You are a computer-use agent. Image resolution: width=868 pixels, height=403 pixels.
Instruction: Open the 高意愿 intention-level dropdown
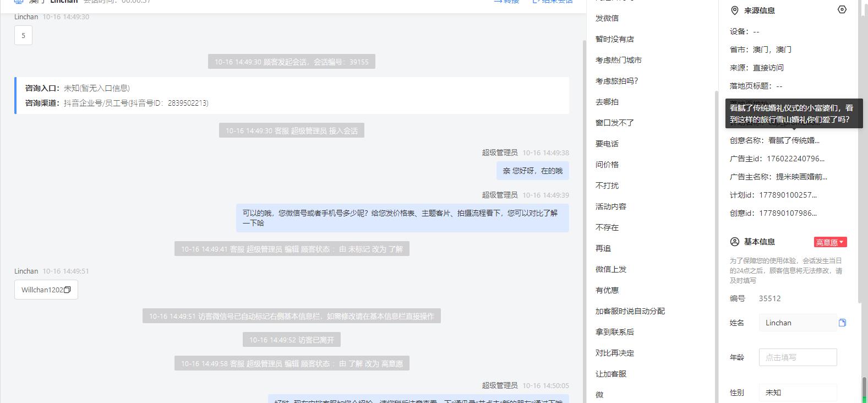coord(830,242)
